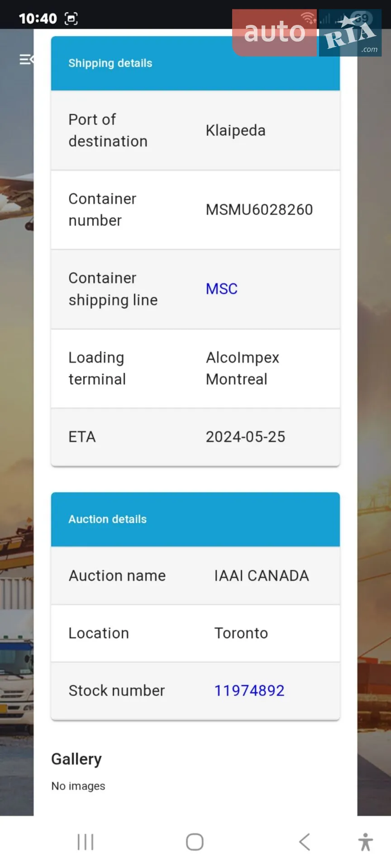Tap the Wi-Fi status icon
This screenshot has height=868, width=391.
click(309, 18)
